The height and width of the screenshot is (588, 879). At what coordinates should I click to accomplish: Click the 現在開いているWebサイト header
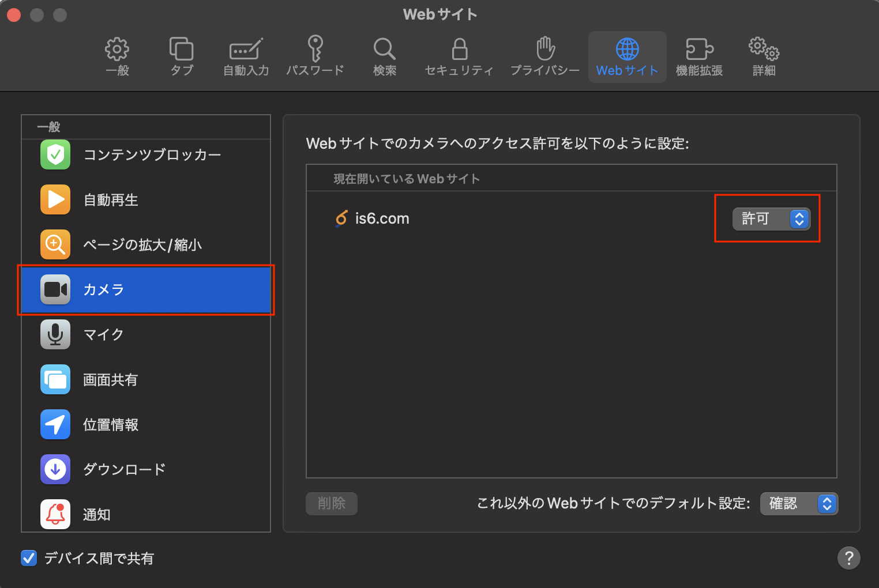pyautogui.click(x=407, y=179)
